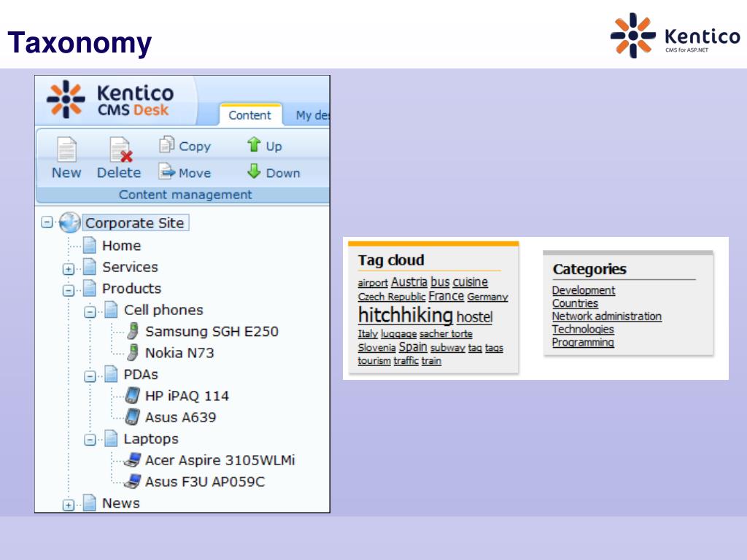
Task: Click the Products page icon
Action: (x=90, y=288)
